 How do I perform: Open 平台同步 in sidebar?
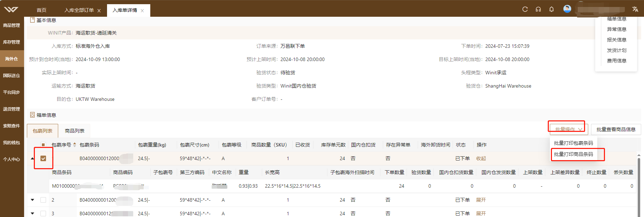click(x=12, y=92)
